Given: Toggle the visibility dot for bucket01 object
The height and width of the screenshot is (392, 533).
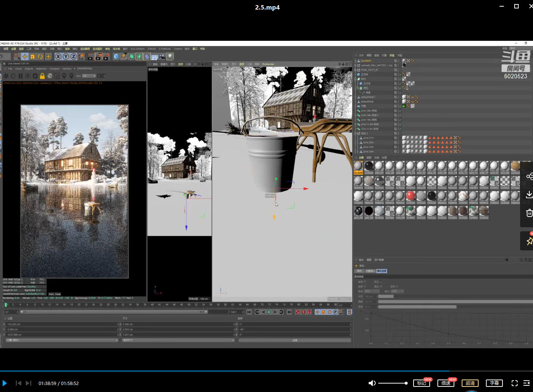Looking at the screenshot, I should click(x=398, y=60).
